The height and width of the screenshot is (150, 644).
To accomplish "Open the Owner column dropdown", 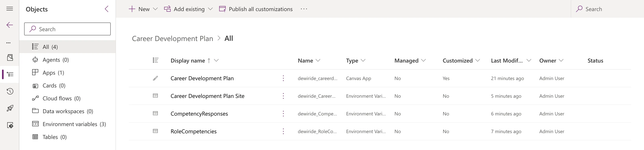I will point(561,60).
